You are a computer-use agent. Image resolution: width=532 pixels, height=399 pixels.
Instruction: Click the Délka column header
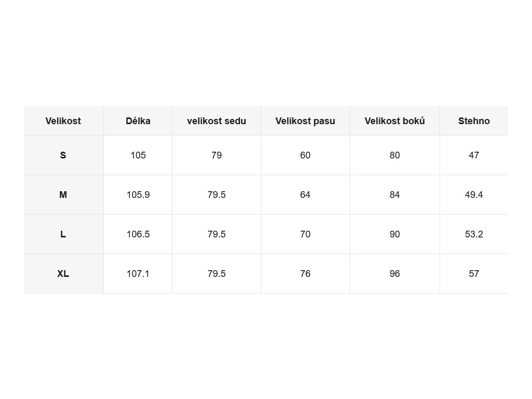(x=138, y=121)
